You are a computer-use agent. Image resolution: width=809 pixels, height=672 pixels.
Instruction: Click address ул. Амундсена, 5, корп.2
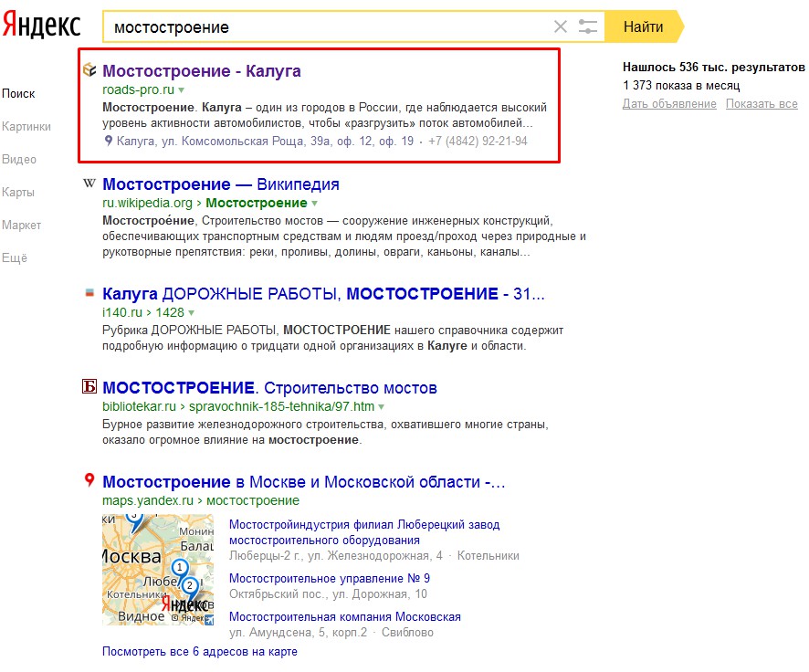tap(299, 633)
